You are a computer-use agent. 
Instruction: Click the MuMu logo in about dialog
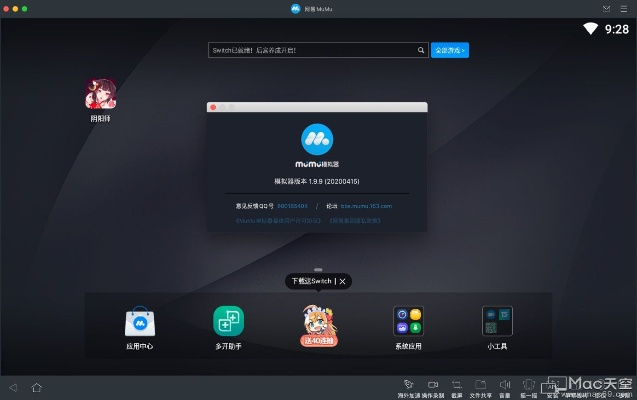point(317,139)
